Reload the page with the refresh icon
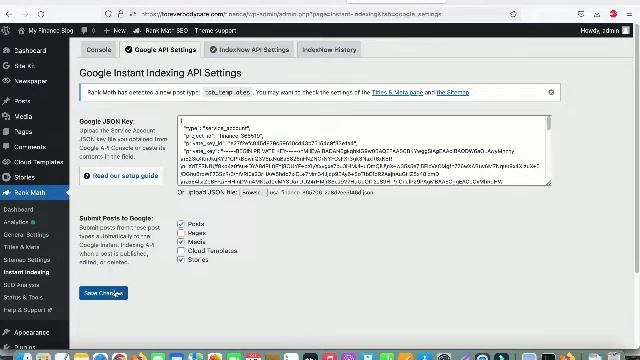This screenshot has height=360, width=640. [41, 14]
